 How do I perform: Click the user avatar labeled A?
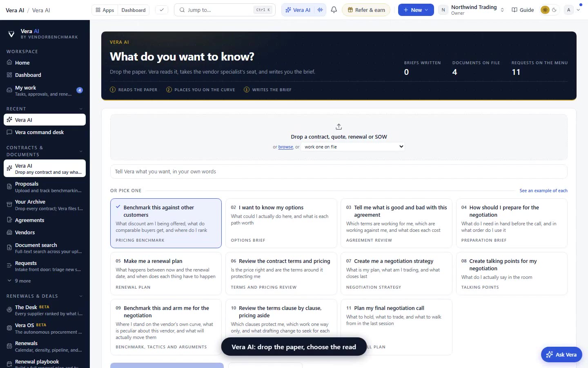point(568,10)
